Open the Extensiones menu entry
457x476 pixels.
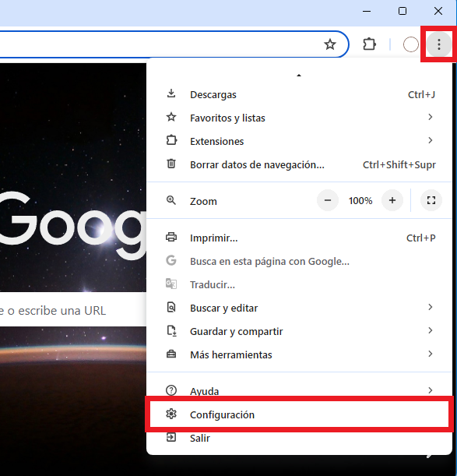299,141
